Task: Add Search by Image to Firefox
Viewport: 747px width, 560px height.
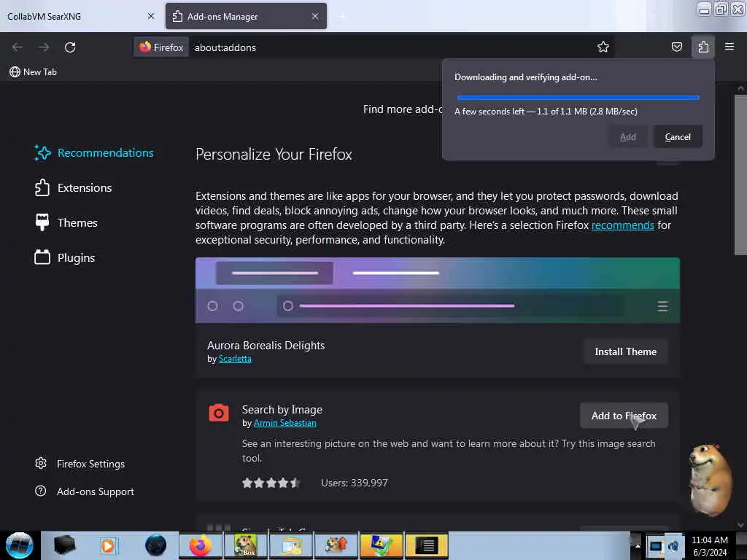Action: (x=624, y=416)
